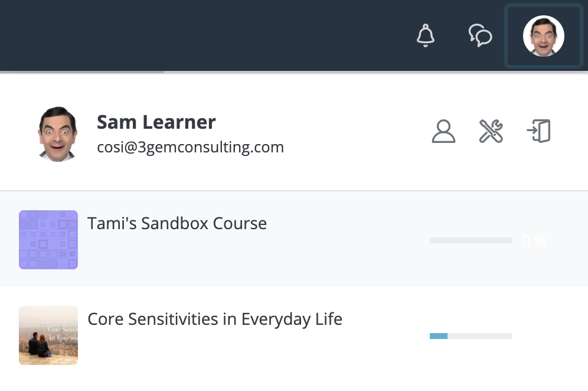Click the view profile person icon

[443, 132]
